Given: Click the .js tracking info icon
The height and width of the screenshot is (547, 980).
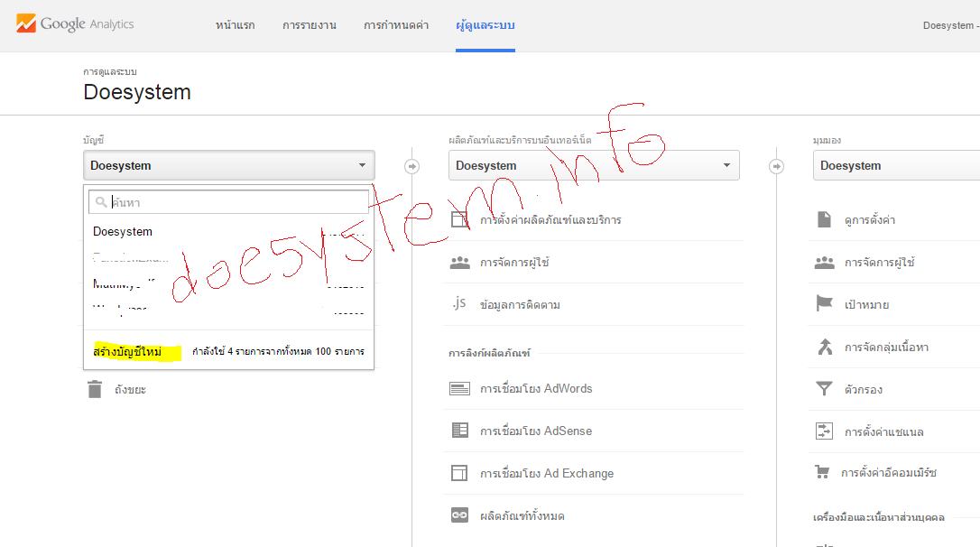Looking at the screenshot, I should 459,304.
